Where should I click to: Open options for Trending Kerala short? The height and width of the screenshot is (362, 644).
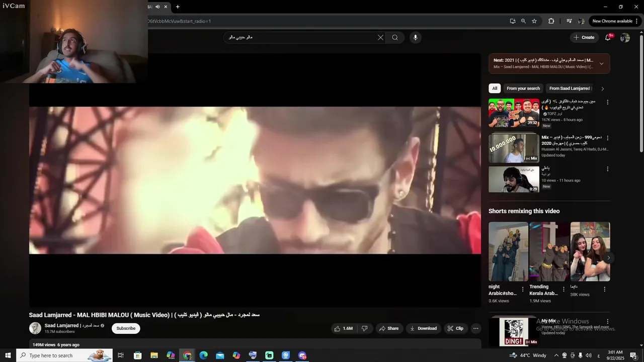pyautogui.click(x=563, y=289)
